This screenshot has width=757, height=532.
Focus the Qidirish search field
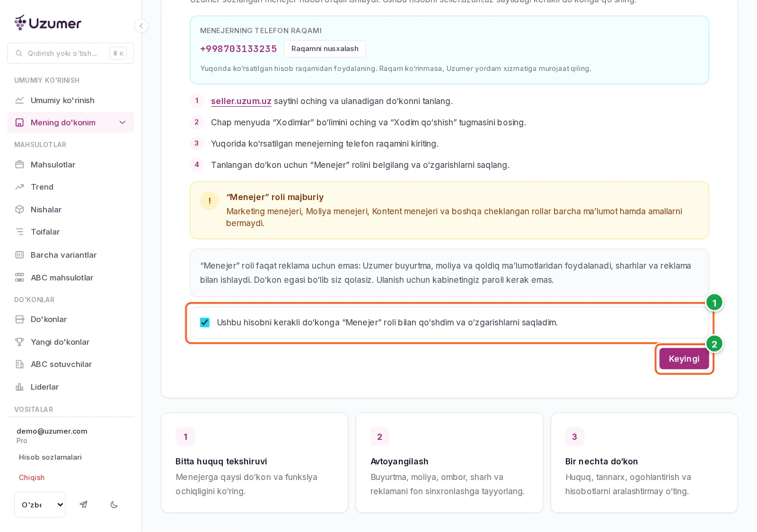(x=70, y=53)
